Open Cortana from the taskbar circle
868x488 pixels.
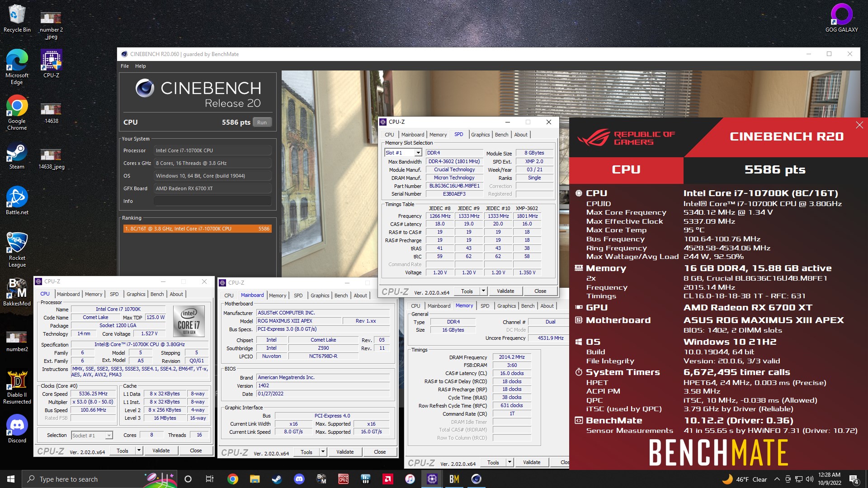coord(188,479)
